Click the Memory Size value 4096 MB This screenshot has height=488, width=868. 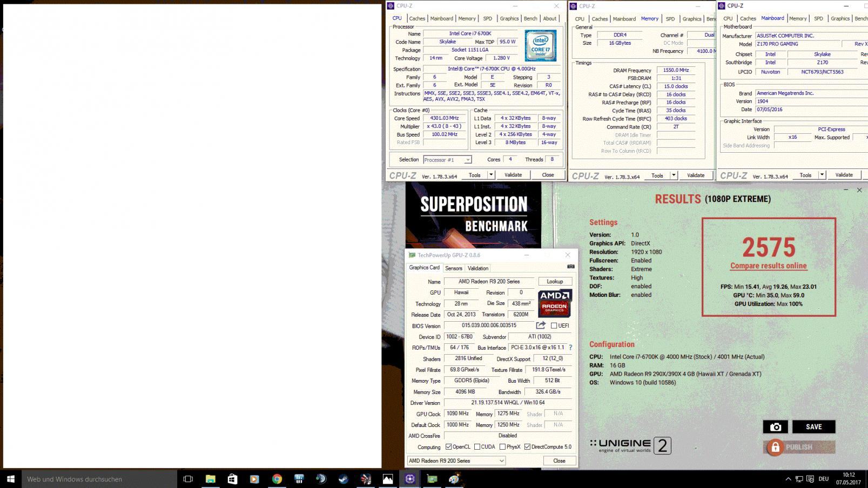pyautogui.click(x=465, y=392)
